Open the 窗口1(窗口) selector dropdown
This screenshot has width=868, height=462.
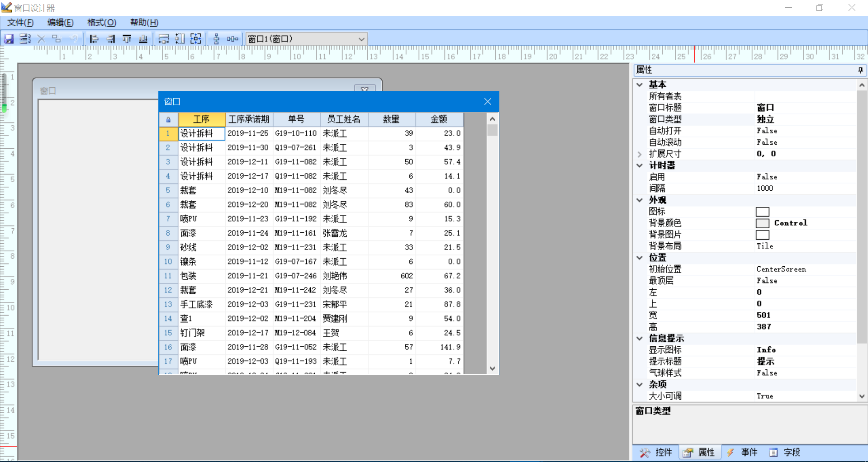tap(361, 39)
